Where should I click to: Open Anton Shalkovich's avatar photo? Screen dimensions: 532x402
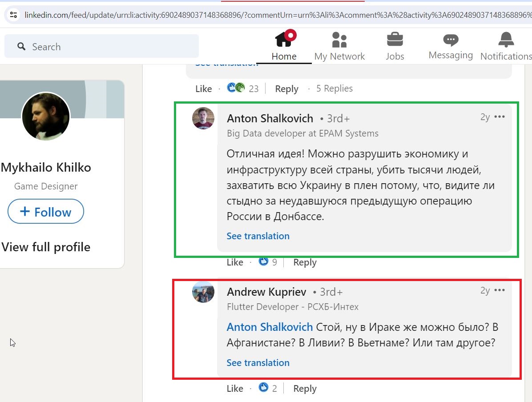click(203, 118)
